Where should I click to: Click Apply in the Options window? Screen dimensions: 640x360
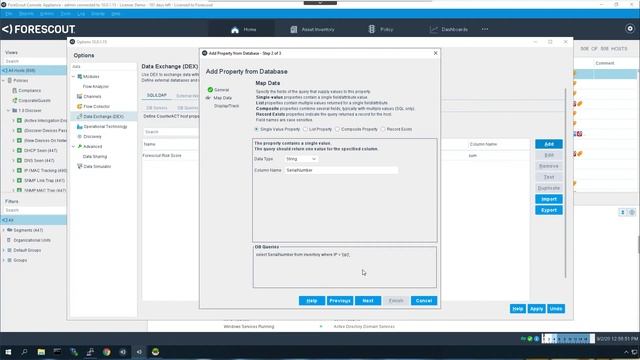click(536, 309)
